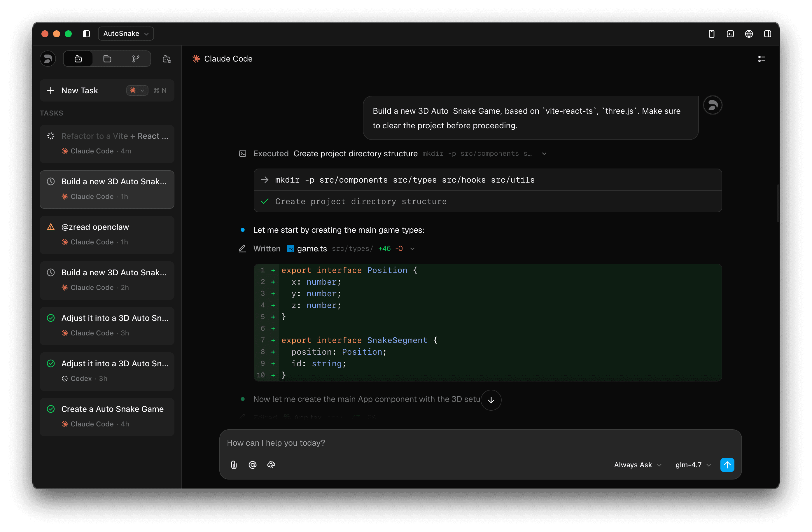Toggle the task list view icon
This screenshot has height=532, width=812.
762,58
